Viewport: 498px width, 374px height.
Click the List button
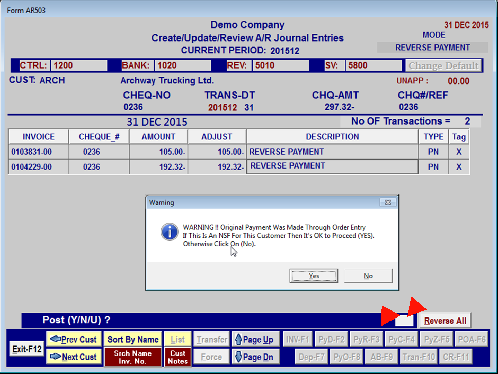click(x=178, y=339)
